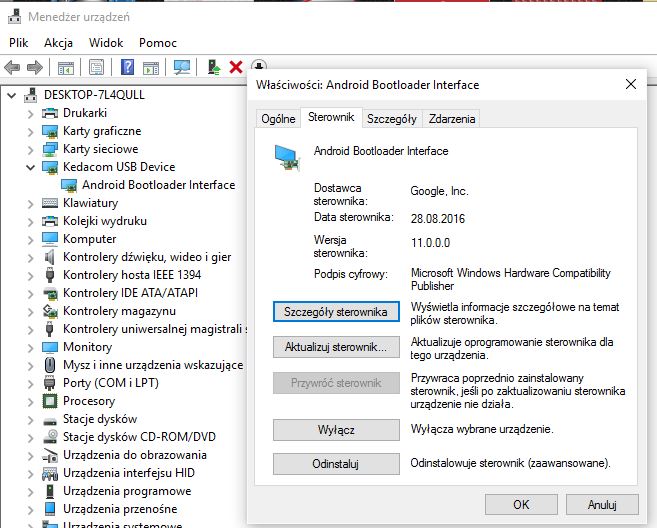
Task: Switch to the Zdarzenia tab
Action: tap(451, 119)
